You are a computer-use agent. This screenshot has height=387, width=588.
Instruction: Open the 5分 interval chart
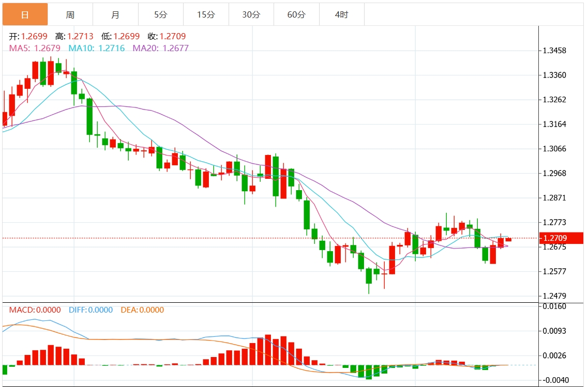tap(160, 14)
